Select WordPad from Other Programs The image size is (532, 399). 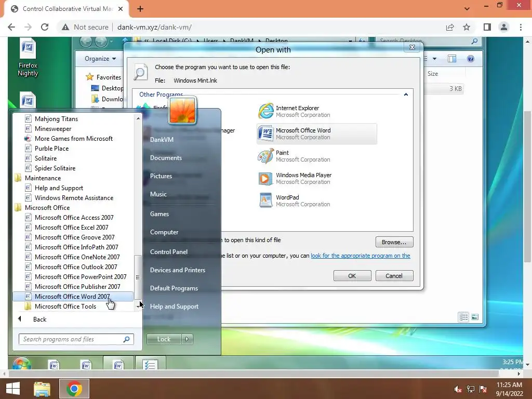(294, 201)
